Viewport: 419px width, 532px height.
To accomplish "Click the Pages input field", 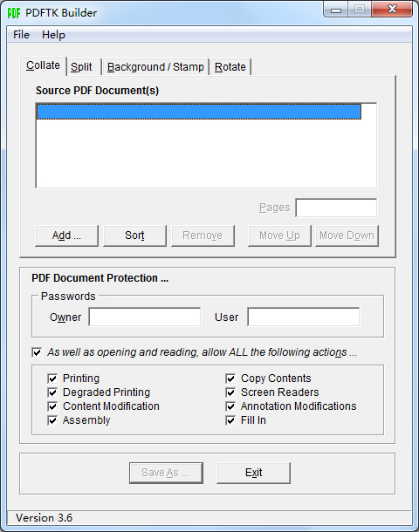I will (x=336, y=208).
